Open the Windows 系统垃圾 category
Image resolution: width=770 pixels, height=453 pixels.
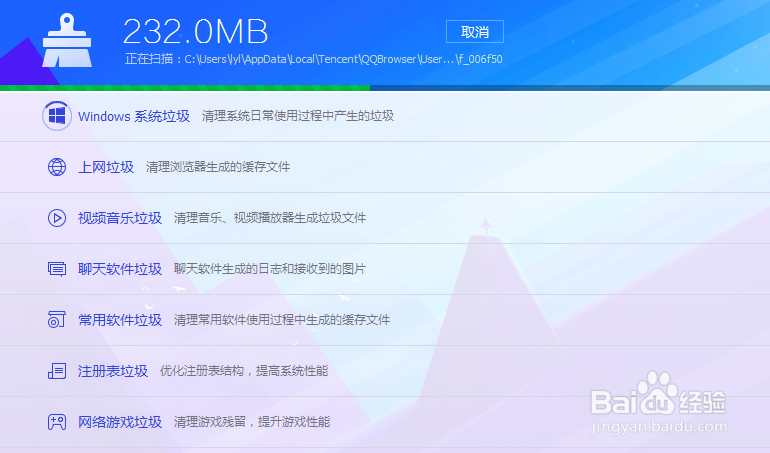[134, 116]
